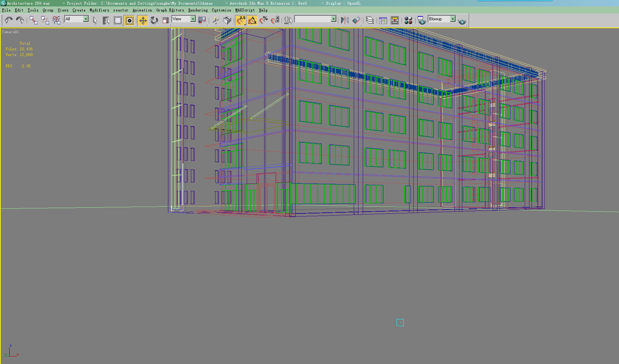Open the Material Editor spheres icon
Viewport: 619px width, 364px height.
408,20
